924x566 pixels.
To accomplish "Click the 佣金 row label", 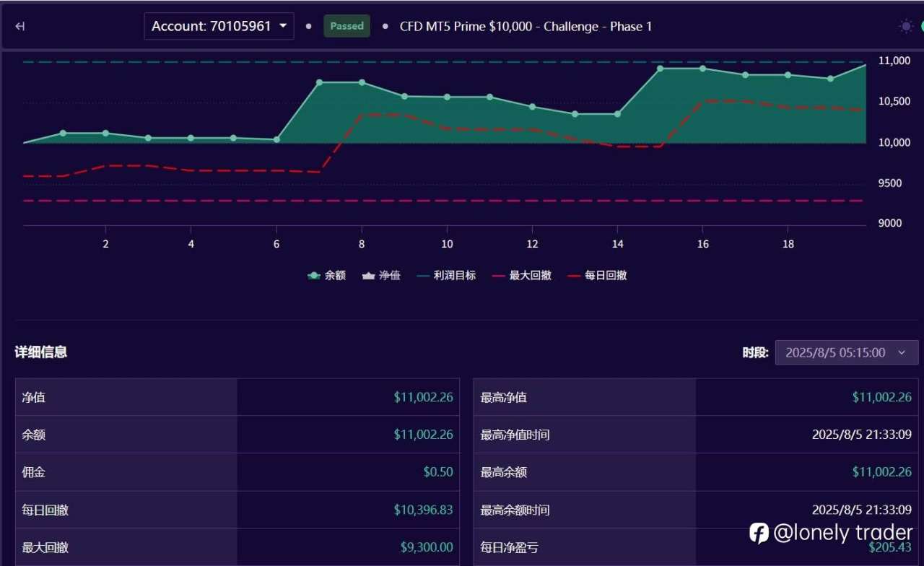I will (34, 472).
